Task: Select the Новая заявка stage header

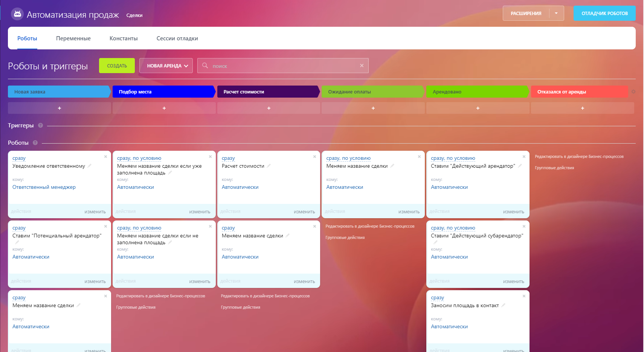Action: tap(60, 92)
